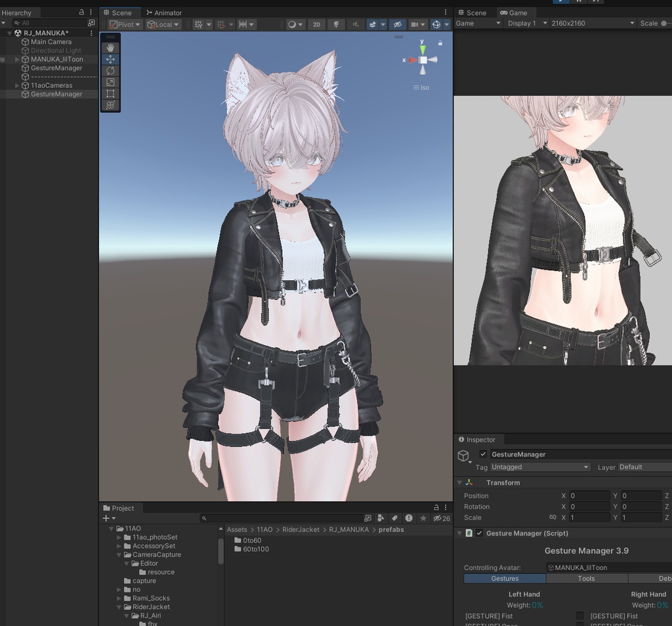This screenshot has height=626, width=672.
Task: Open the Display 1 dropdown in Game view
Action: coord(527,23)
